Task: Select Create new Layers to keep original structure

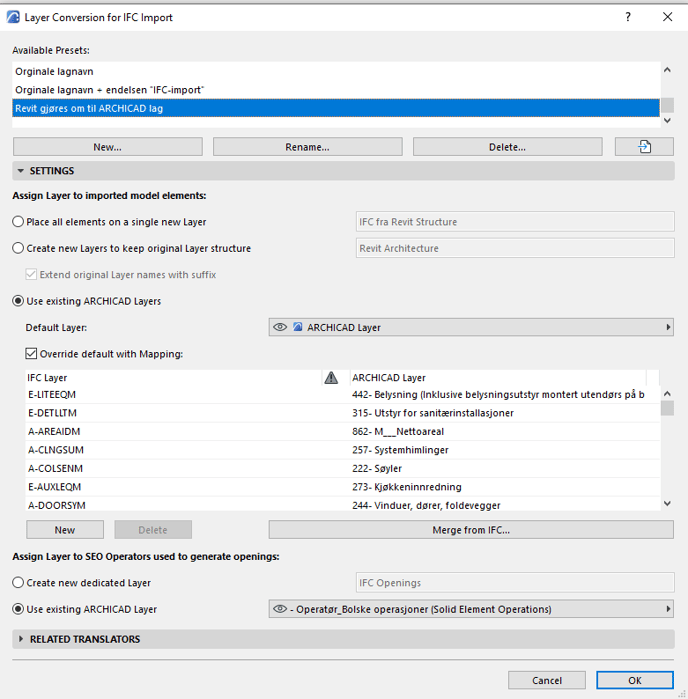Action: (18, 248)
